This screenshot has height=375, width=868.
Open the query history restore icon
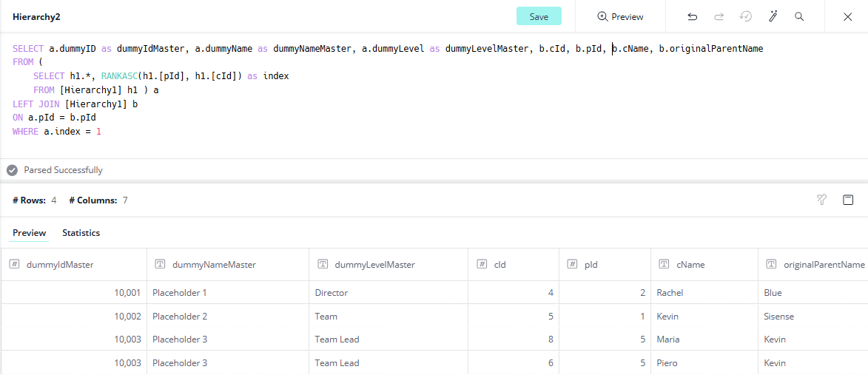[746, 16]
